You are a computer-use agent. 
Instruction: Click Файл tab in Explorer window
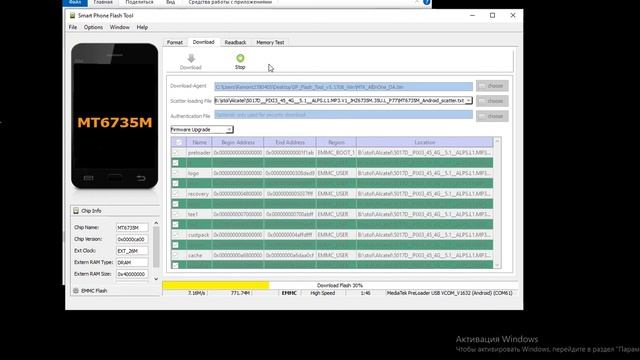tap(75, 2)
